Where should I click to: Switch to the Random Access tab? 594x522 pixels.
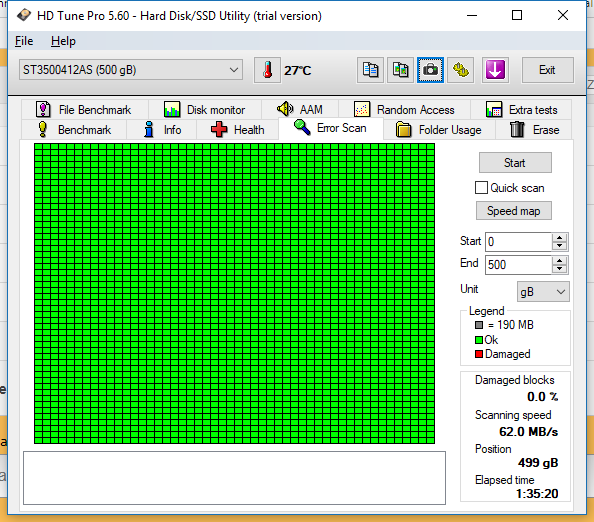pyautogui.click(x=404, y=110)
